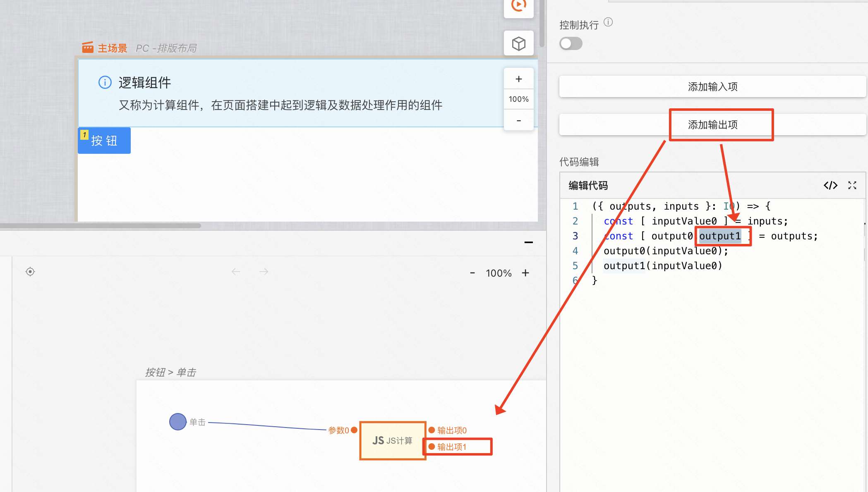Click output1 on code line 3

pos(720,236)
